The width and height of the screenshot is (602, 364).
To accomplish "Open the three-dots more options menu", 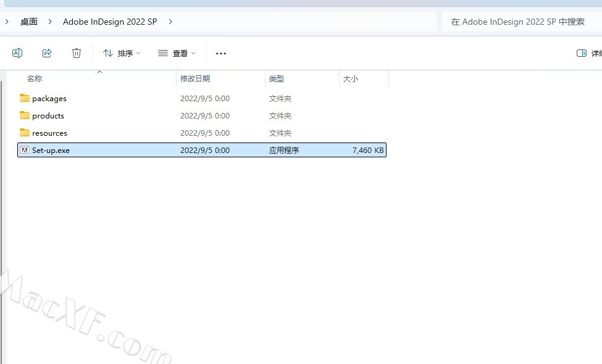I will coord(221,53).
